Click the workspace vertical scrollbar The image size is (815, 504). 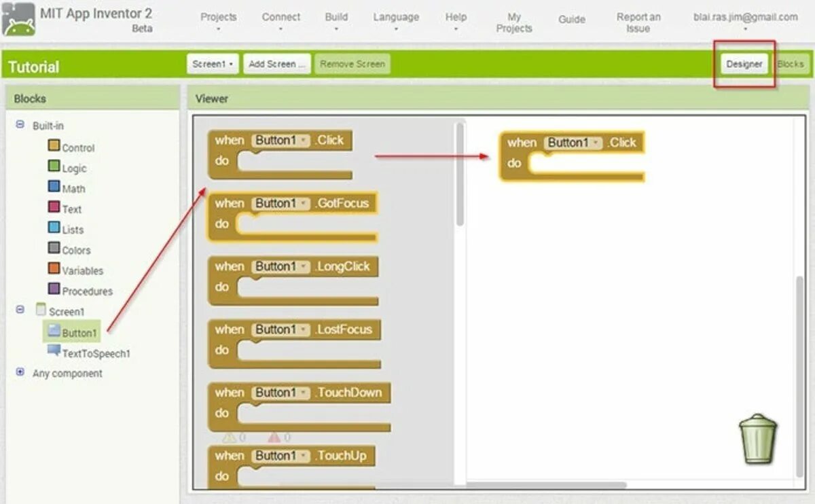tap(800, 378)
